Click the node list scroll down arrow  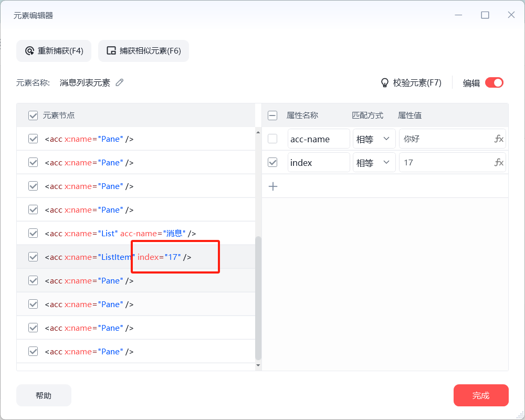tap(258, 365)
